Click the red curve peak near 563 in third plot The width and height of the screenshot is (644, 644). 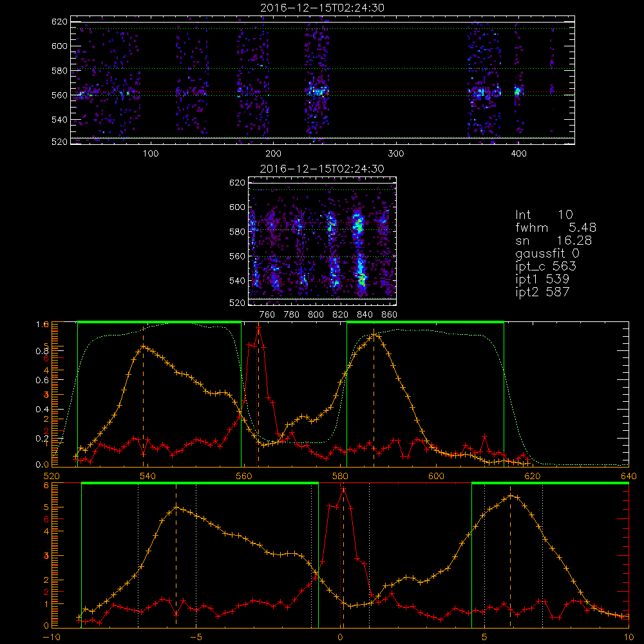click(258, 328)
